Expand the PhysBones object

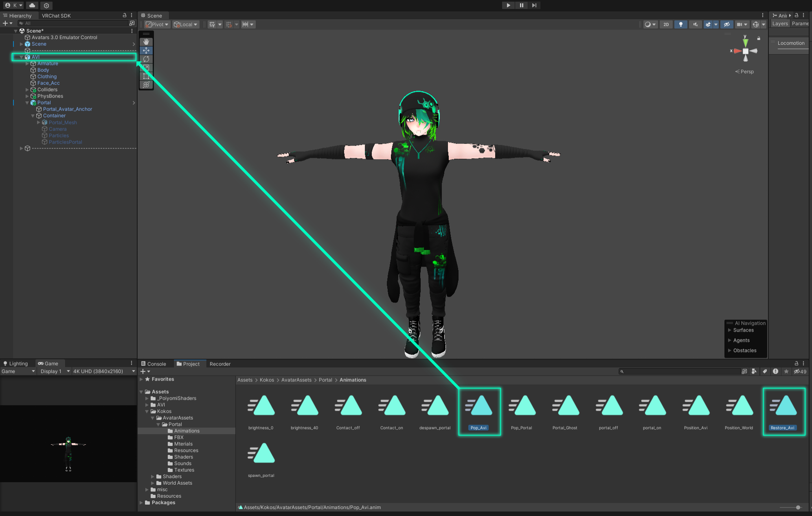coord(27,96)
